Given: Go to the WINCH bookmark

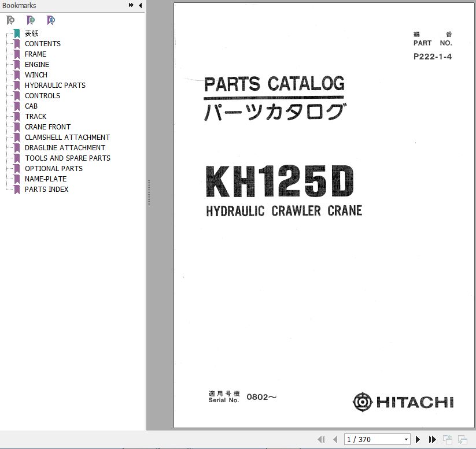Looking at the screenshot, I should 36,75.
